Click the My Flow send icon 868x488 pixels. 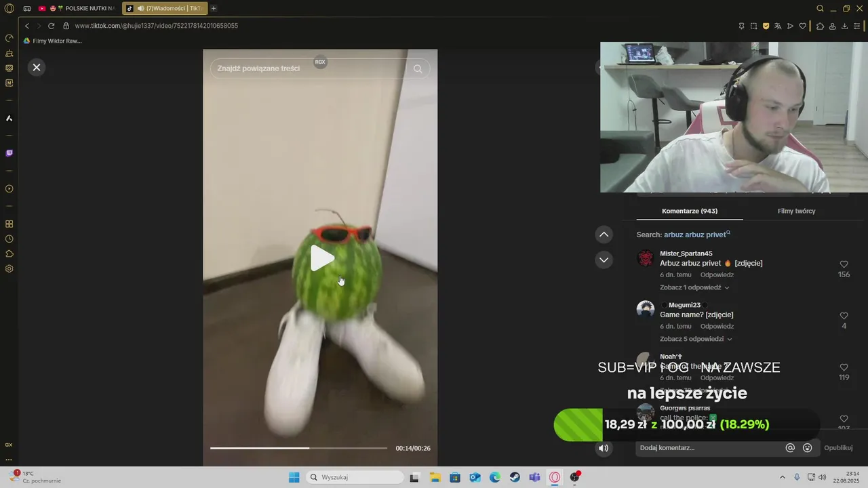(790, 26)
